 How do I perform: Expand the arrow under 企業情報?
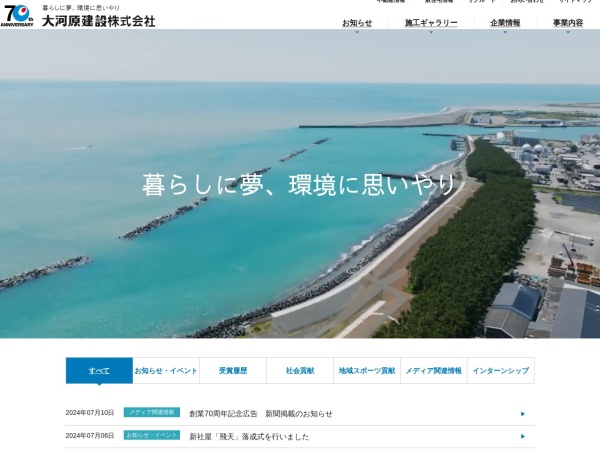click(x=505, y=32)
